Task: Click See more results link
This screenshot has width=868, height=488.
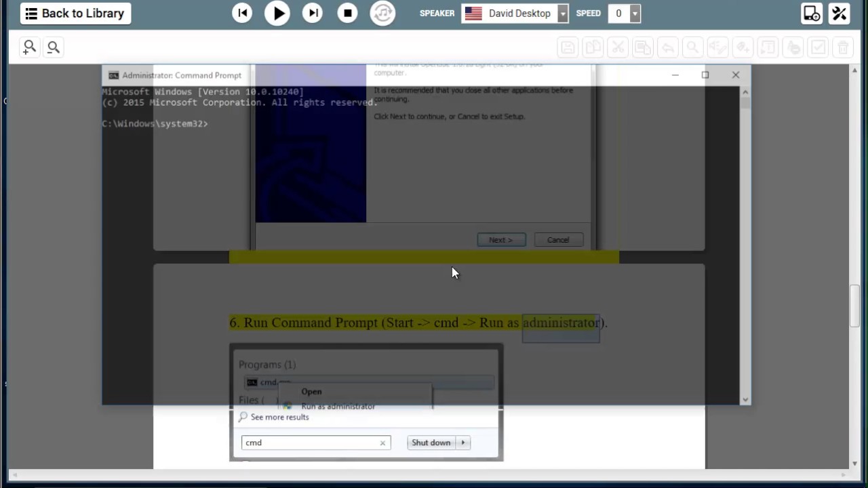Action: 279,417
